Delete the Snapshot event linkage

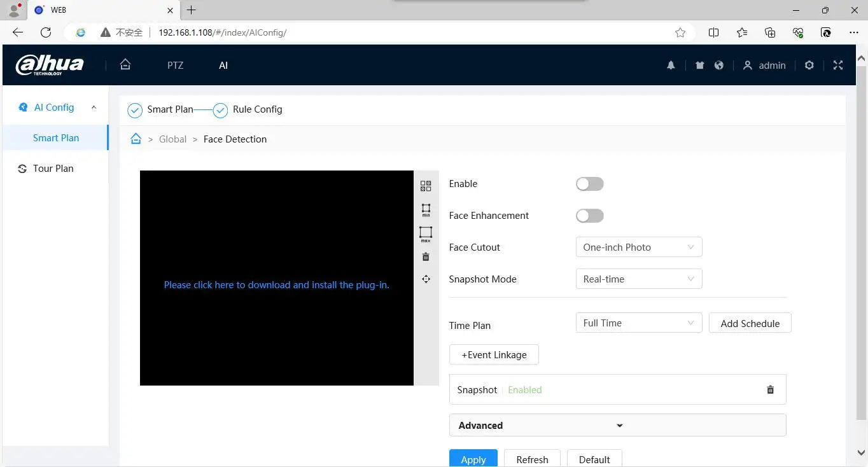[x=770, y=390]
